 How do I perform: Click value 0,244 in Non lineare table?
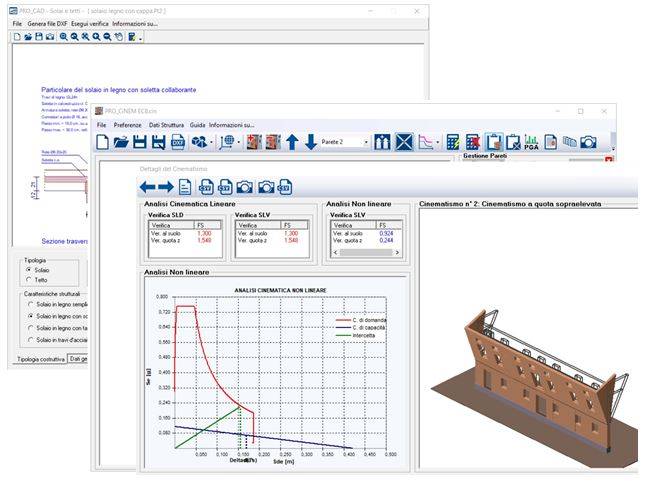(386, 240)
